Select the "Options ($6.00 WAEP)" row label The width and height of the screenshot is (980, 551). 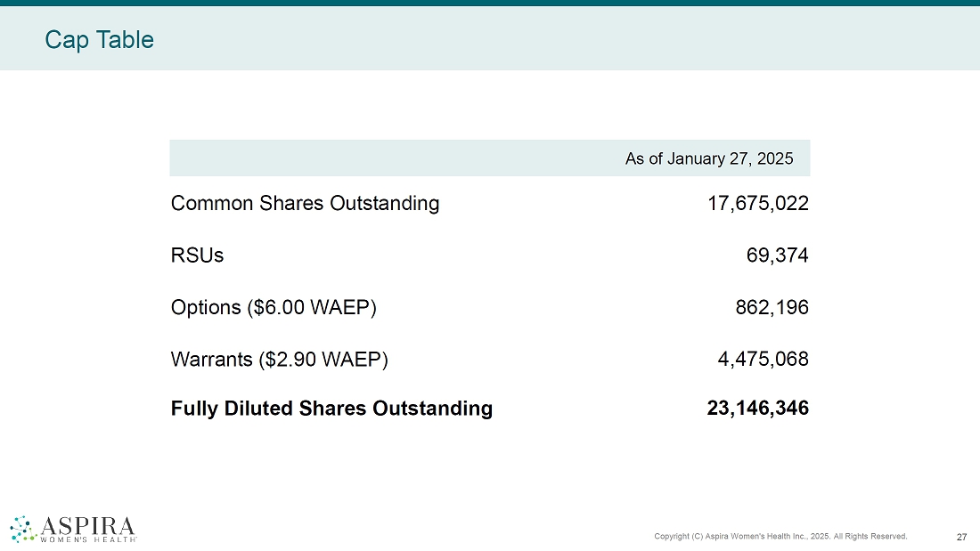(x=274, y=308)
